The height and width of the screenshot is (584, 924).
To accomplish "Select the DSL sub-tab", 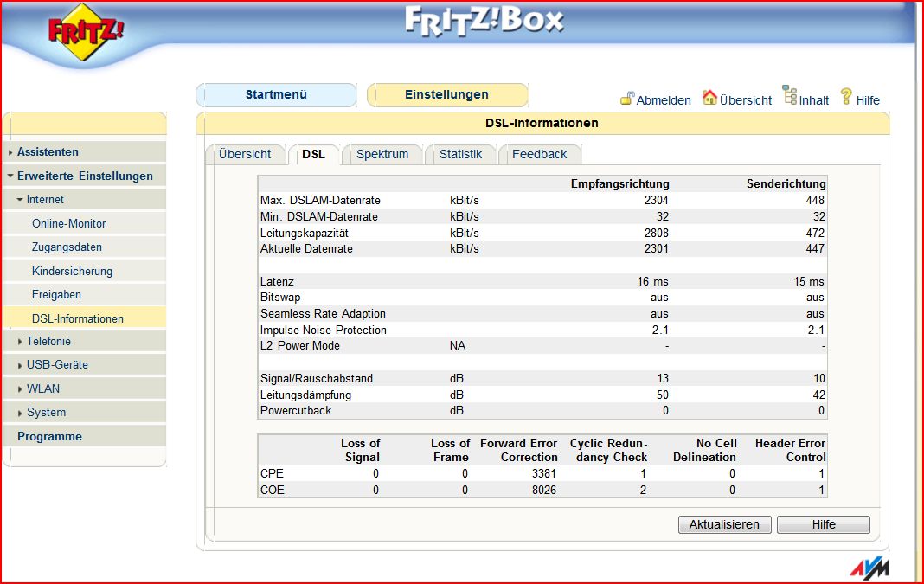I will click(x=313, y=154).
